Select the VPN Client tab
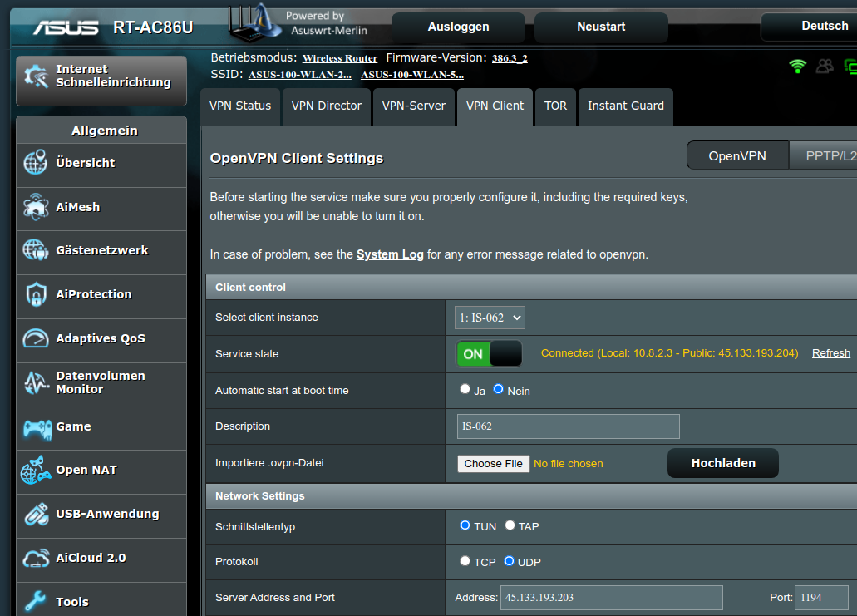The width and height of the screenshot is (857, 616). tap(495, 106)
